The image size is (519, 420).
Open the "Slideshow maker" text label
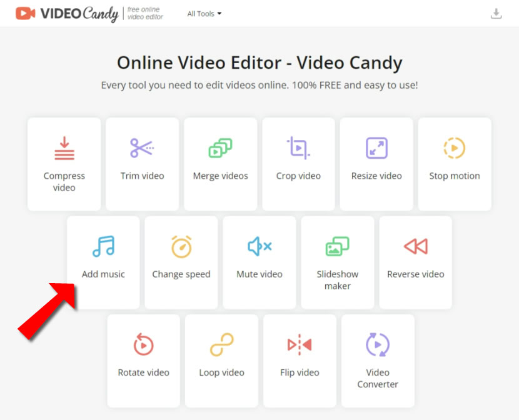pyautogui.click(x=338, y=280)
